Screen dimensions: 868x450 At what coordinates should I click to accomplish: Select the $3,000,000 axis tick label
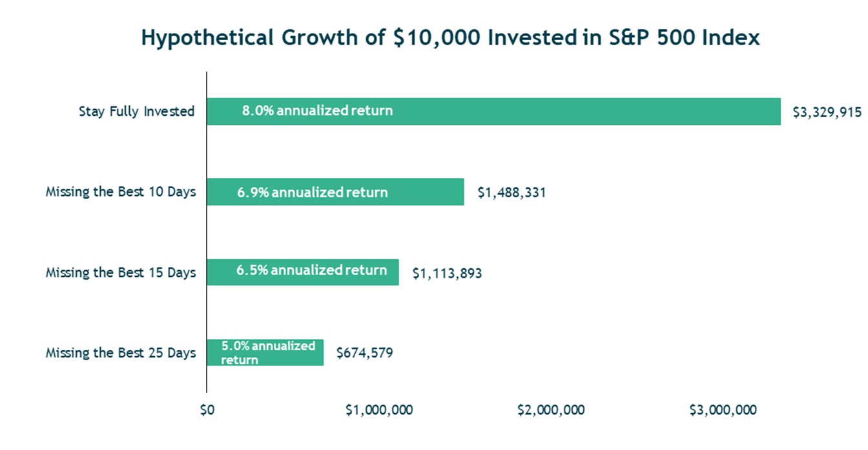(723, 410)
